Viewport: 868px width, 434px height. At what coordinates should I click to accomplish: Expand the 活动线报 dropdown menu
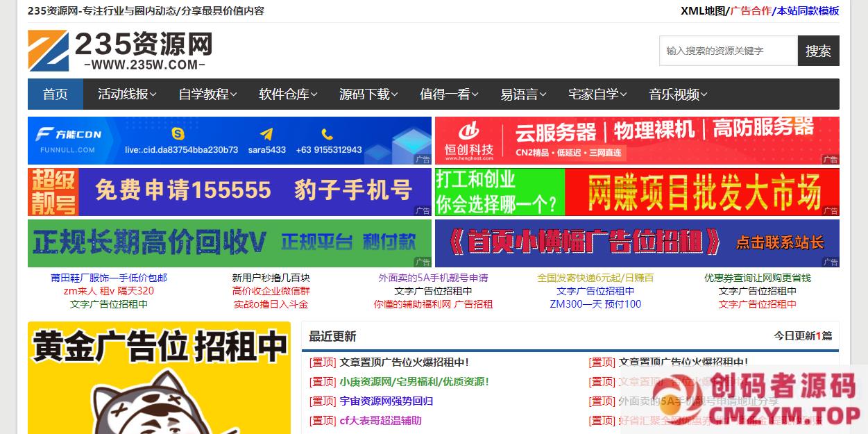click(x=127, y=94)
